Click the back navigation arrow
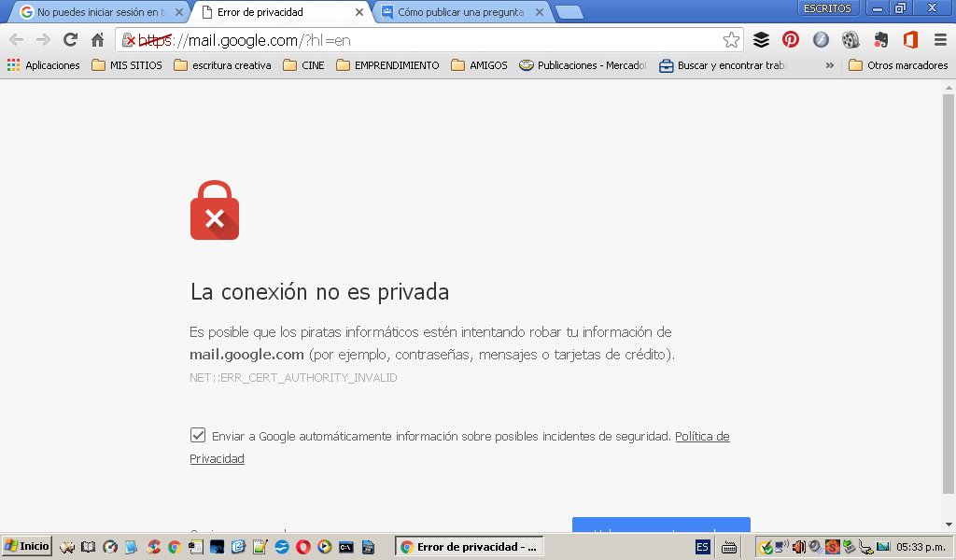 pos(17,40)
